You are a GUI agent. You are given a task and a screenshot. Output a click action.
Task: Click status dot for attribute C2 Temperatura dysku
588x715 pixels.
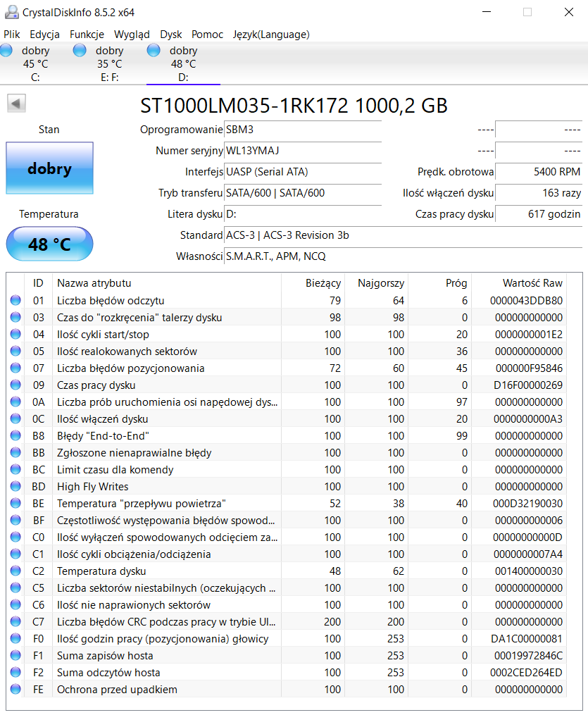click(x=15, y=571)
